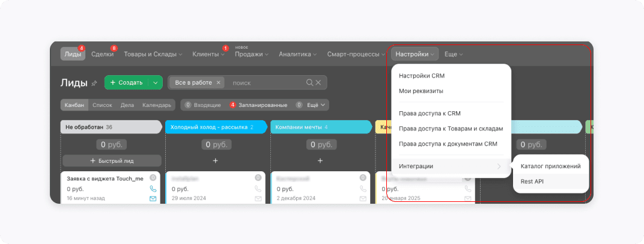Choose Rest API in submenu
This screenshot has height=244, width=644.
pyautogui.click(x=551, y=181)
